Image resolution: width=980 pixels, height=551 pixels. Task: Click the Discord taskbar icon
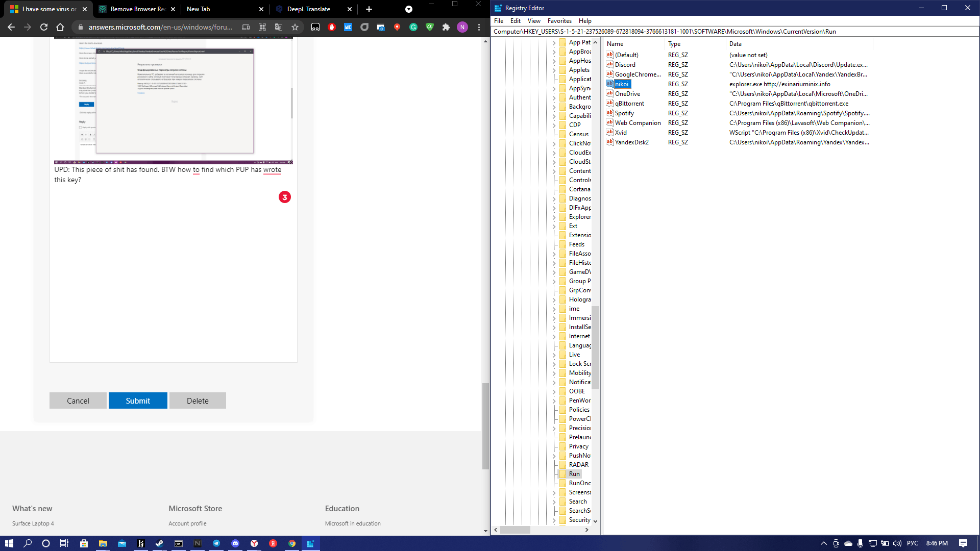point(235,543)
